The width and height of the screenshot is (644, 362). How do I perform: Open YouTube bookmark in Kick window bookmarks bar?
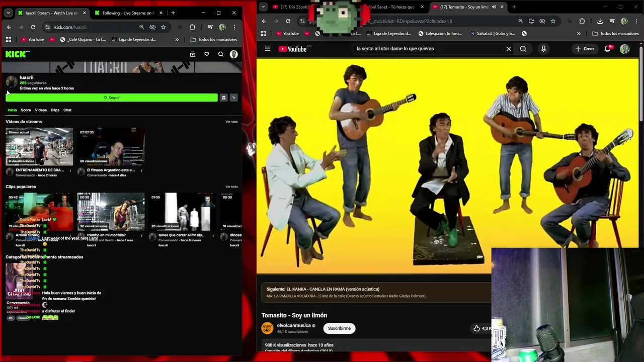click(33, 39)
